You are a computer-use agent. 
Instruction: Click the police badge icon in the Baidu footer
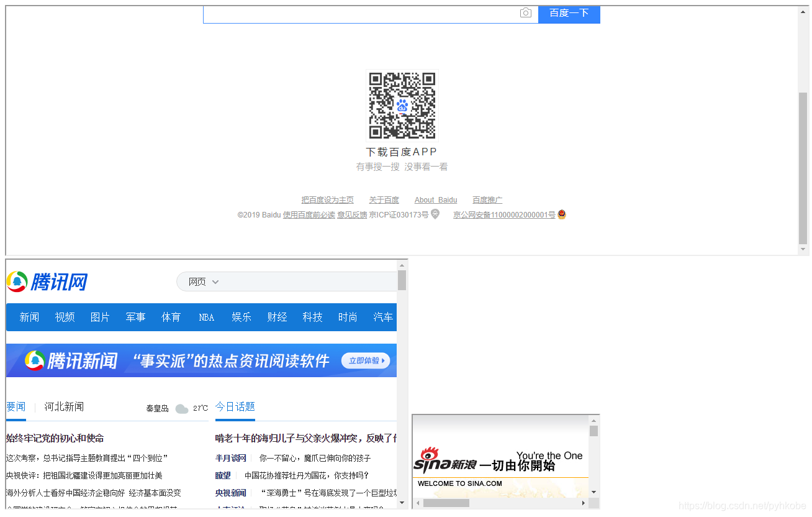tap(562, 214)
